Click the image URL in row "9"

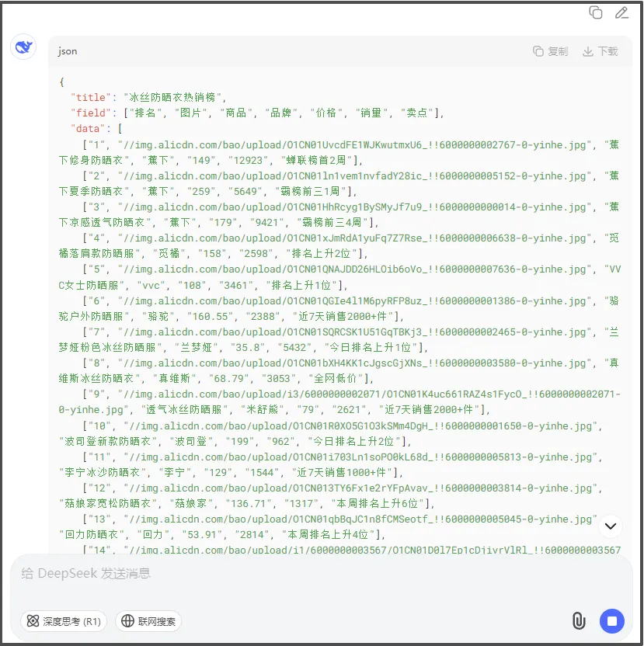339,402
